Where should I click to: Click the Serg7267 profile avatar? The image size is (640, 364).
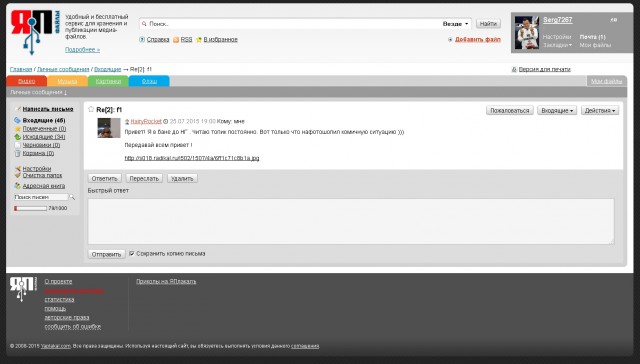[527, 33]
